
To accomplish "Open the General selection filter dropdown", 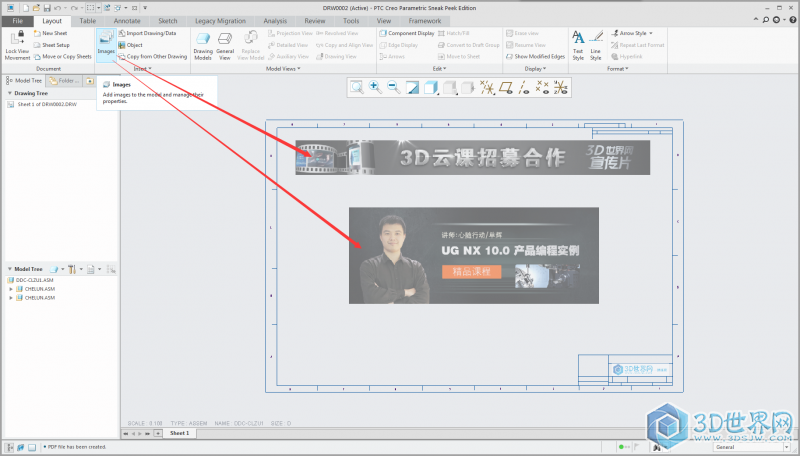I will click(752, 447).
